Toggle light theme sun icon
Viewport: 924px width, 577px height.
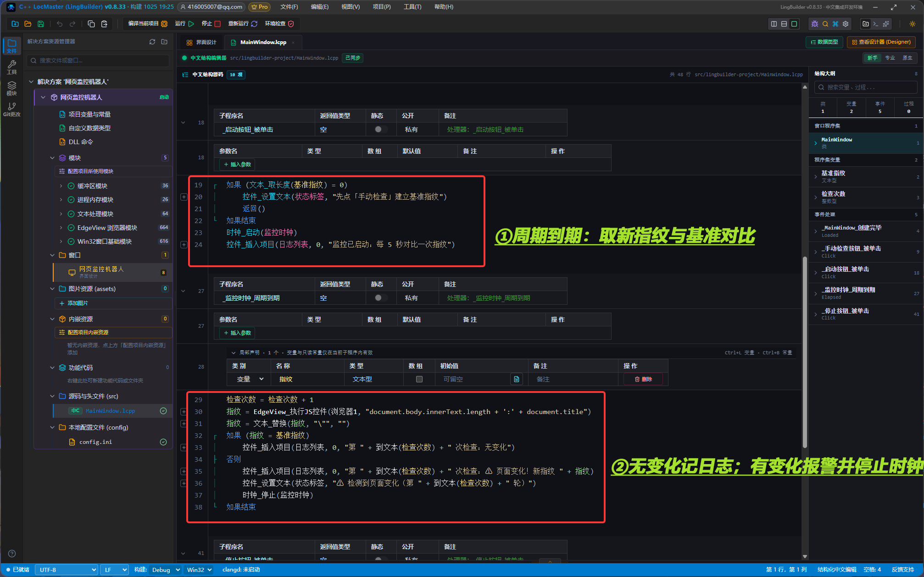click(913, 24)
